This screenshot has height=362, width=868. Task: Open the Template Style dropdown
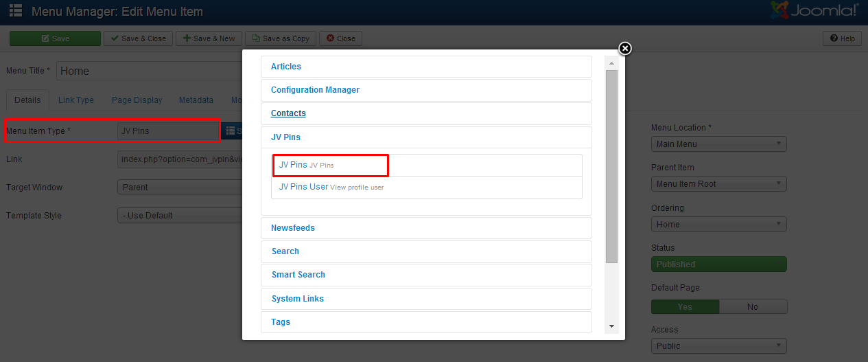coord(180,215)
